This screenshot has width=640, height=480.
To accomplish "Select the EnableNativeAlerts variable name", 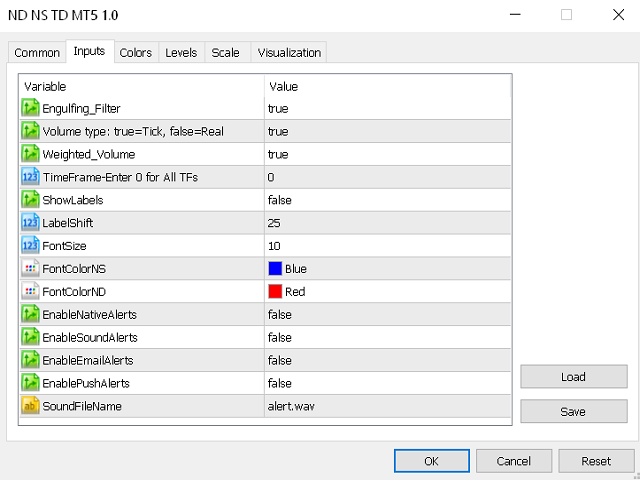I will [x=89, y=314].
